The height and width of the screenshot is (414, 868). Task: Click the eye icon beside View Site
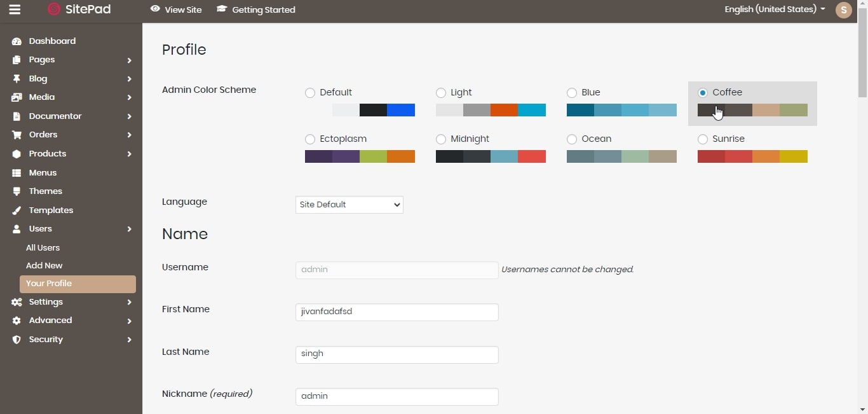click(x=155, y=9)
